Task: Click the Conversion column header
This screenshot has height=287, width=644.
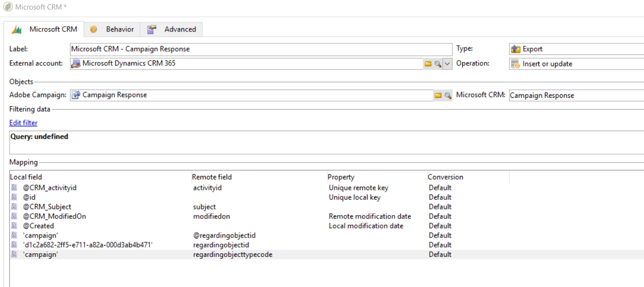Action: pyautogui.click(x=468, y=177)
